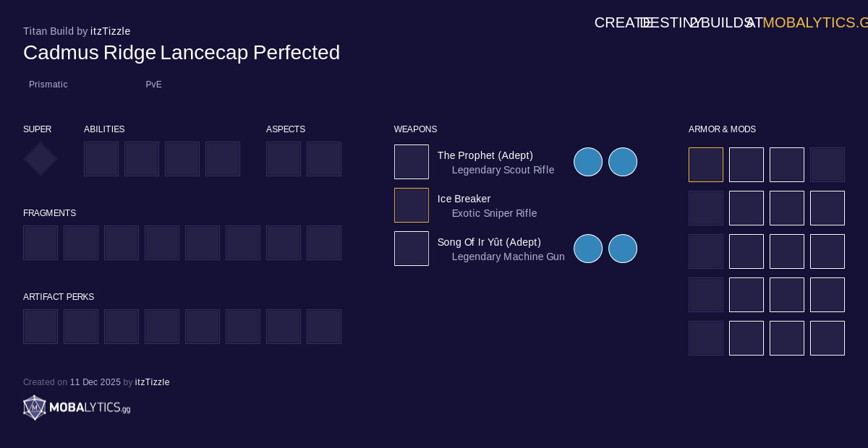Open the MOBALYTICS.GG link in header
This screenshot has width=868, height=448.
point(814,22)
